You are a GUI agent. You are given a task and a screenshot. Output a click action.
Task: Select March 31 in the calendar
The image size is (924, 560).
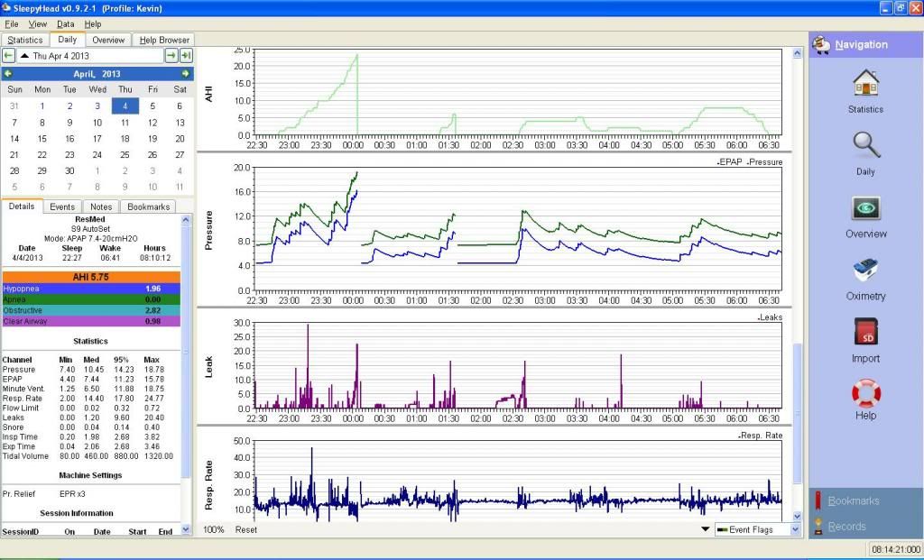pyautogui.click(x=14, y=106)
